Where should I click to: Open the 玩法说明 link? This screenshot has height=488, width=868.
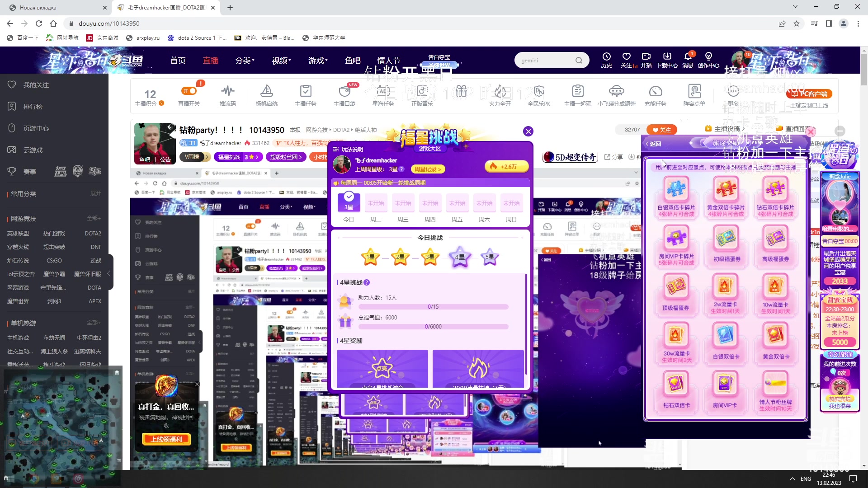[348, 149]
